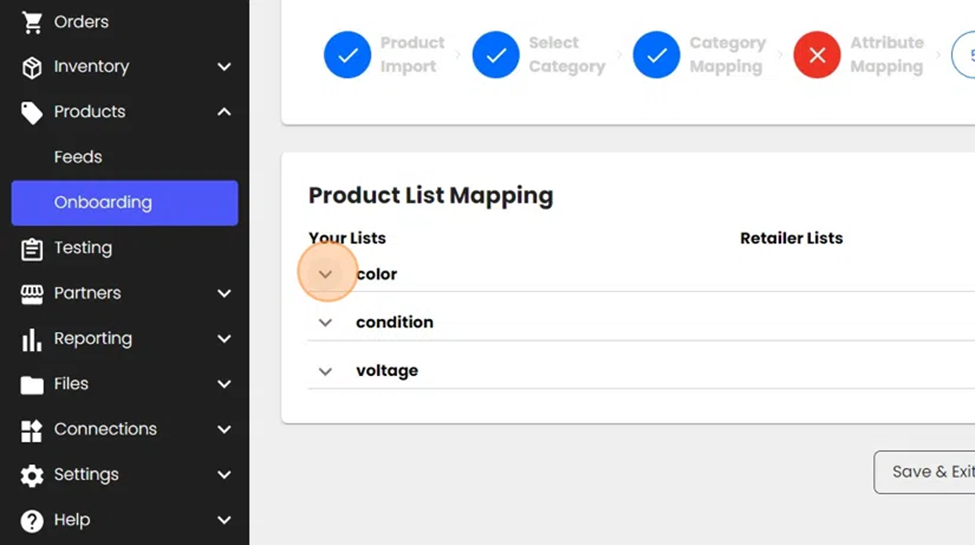The height and width of the screenshot is (545, 975).
Task: Click the Products tag icon
Action: [32, 112]
